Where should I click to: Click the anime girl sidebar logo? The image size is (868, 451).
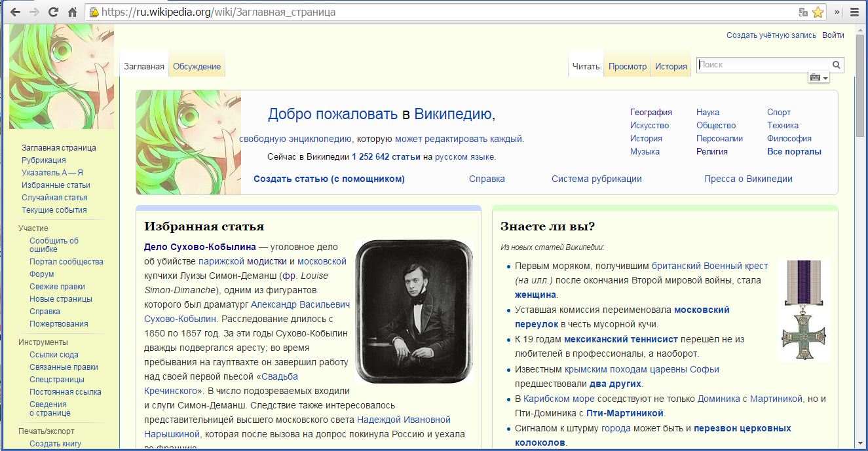click(62, 77)
